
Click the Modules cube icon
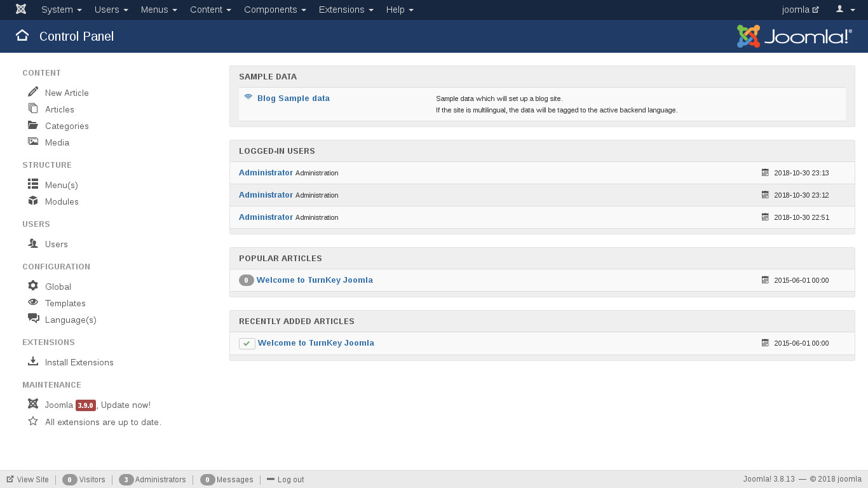33,201
